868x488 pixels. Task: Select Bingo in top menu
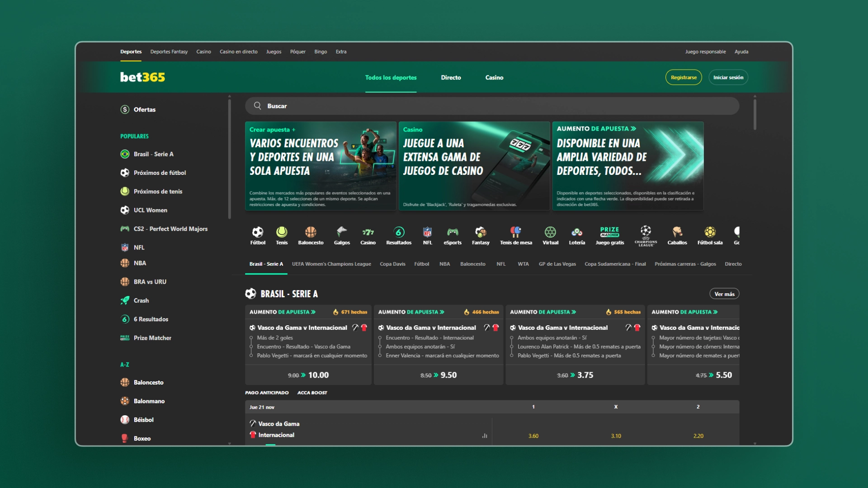pos(321,52)
